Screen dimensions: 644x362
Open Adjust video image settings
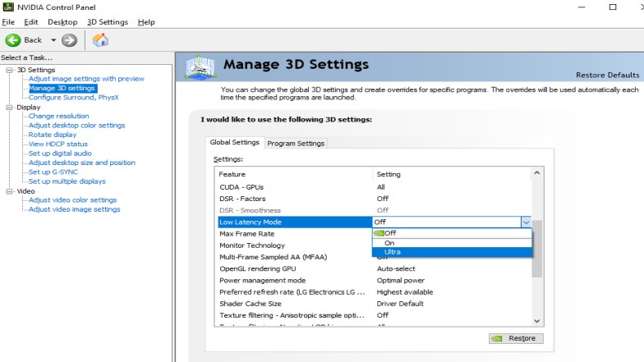[x=74, y=210]
